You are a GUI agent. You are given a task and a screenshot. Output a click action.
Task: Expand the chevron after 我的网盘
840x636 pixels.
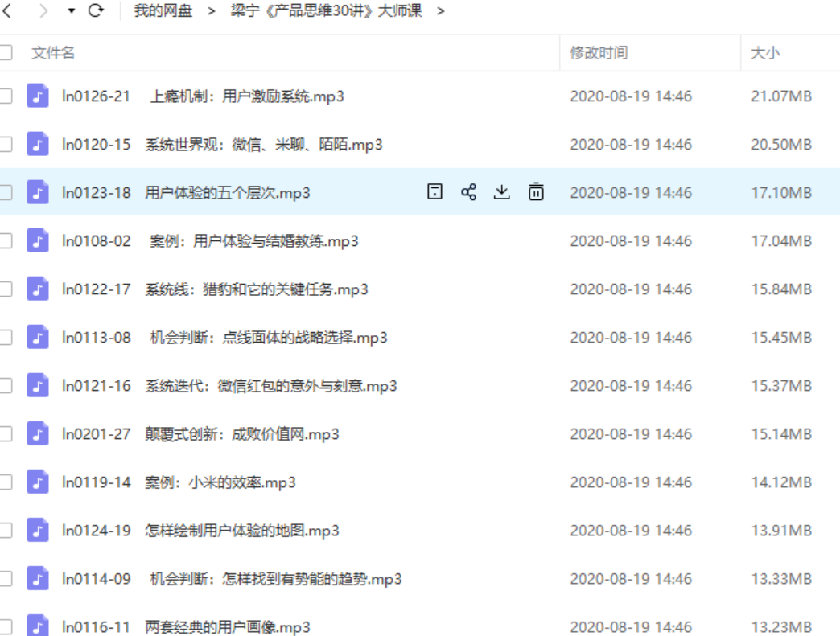click(211, 10)
